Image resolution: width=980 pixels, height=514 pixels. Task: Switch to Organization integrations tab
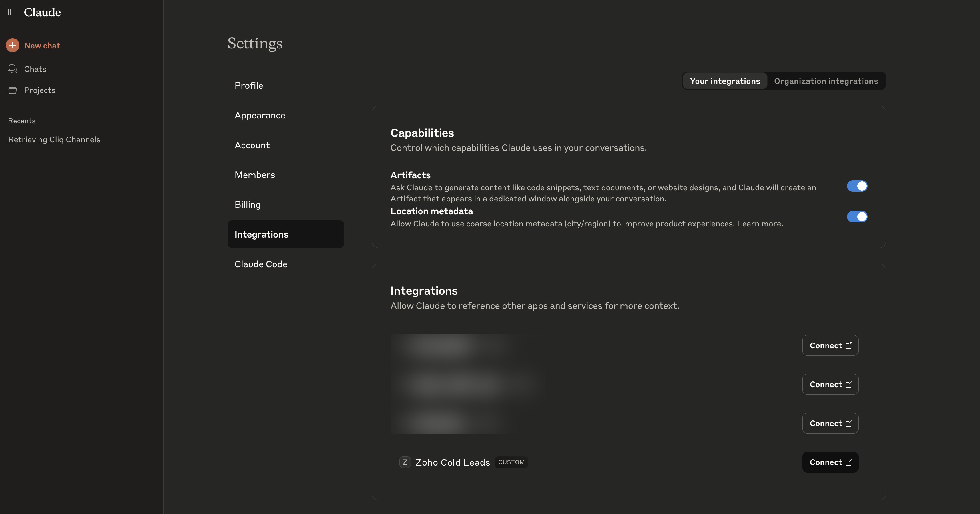click(x=826, y=81)
